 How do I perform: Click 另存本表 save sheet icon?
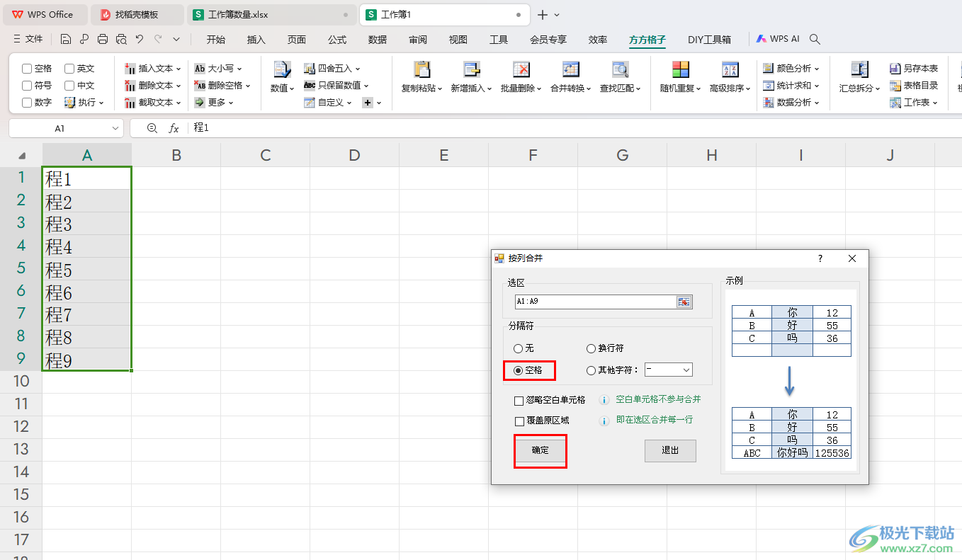(x=895, y=69)
